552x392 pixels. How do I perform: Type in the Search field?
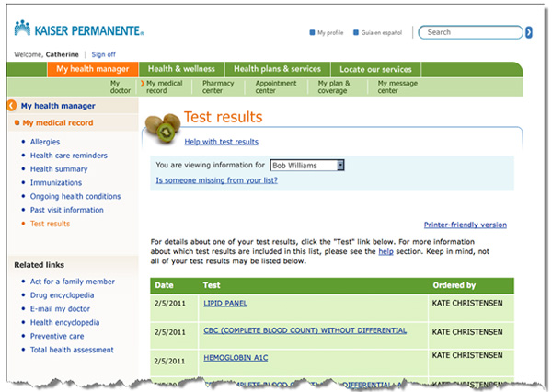pos(471,32)
